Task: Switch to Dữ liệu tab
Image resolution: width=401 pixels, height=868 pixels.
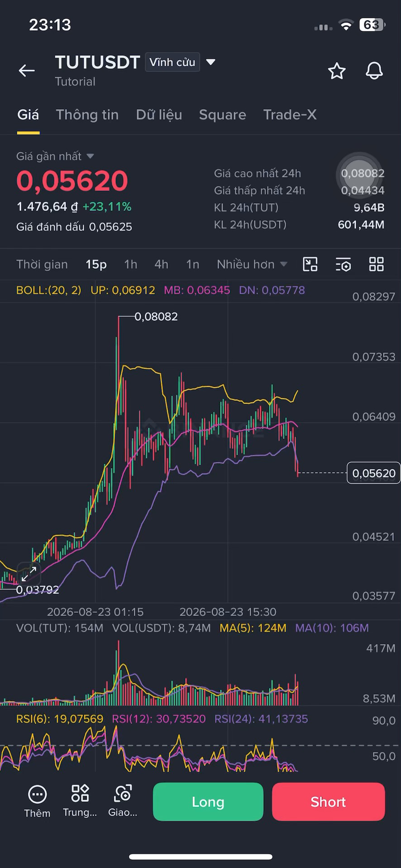Action: 159,115
